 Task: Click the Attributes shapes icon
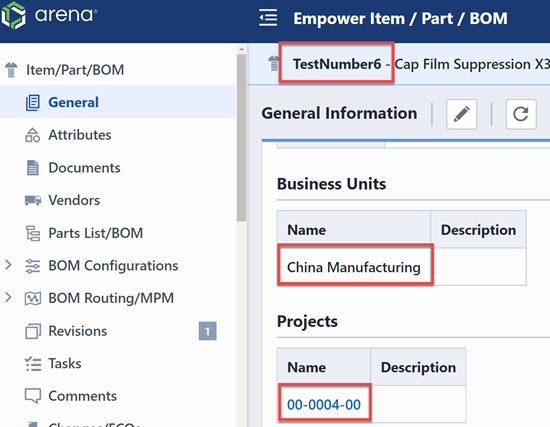tap(33, 135)
